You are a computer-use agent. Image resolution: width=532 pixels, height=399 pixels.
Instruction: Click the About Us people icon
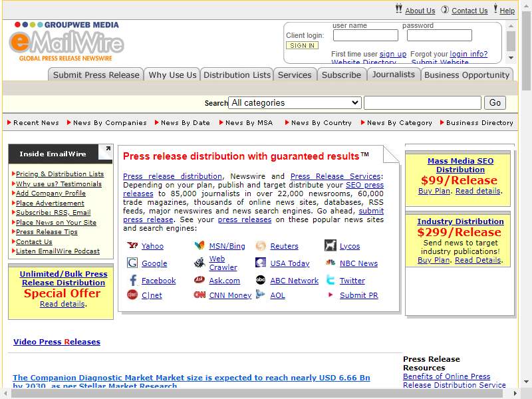[x=398, y=9]
